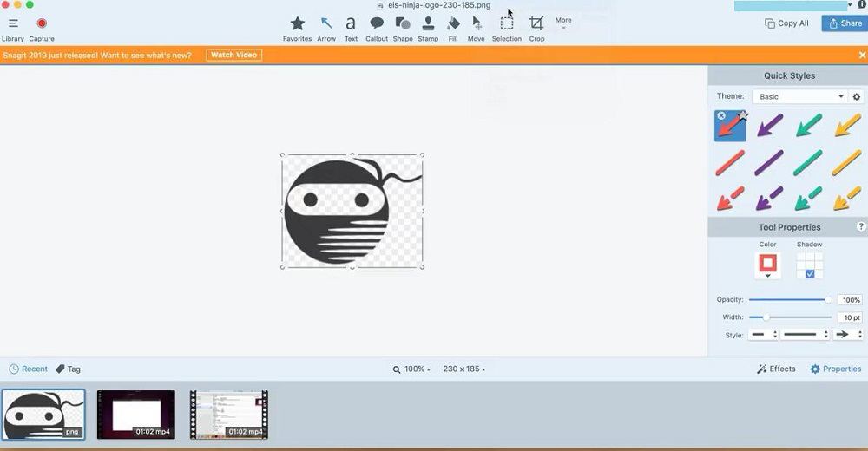Image resolution: width=868 pixels, height=451 pixels.
Task: Click the eis-ninja-logo-230-185.png title
Action: 439,5
